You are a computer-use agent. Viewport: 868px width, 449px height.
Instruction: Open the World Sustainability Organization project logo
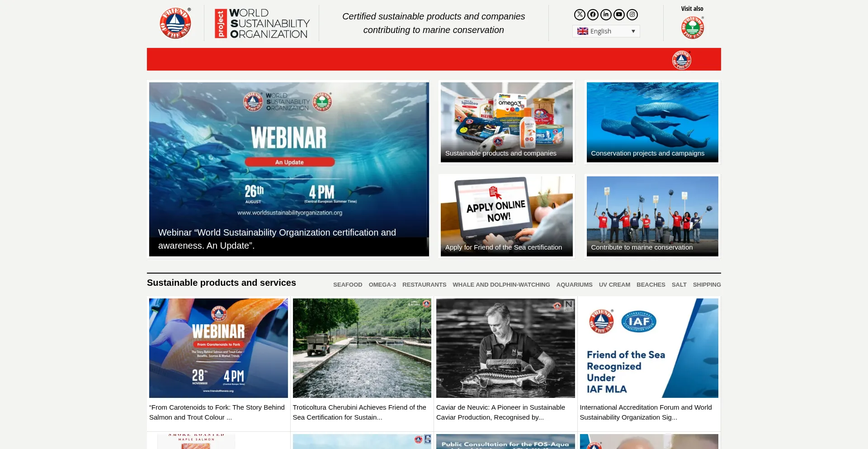tap(262, 23)
